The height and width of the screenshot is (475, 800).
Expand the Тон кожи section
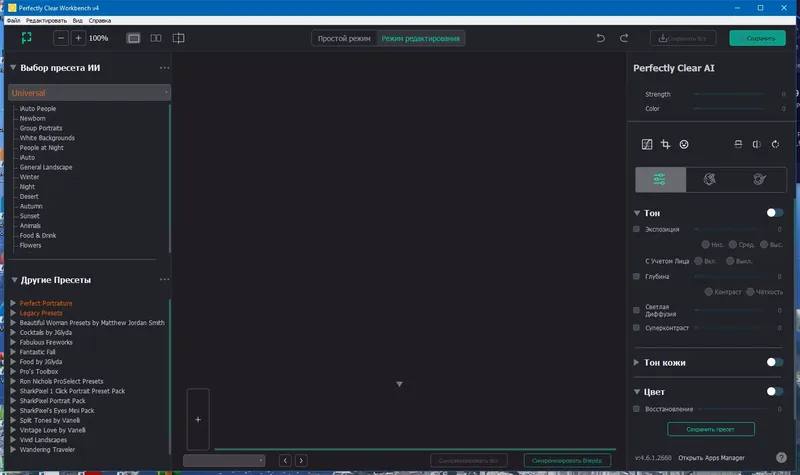click(x=636, y=362)
